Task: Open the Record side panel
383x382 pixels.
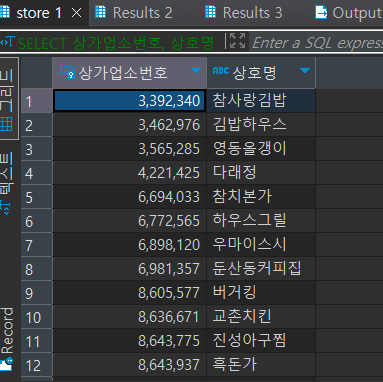Action: tap(7, 338)
